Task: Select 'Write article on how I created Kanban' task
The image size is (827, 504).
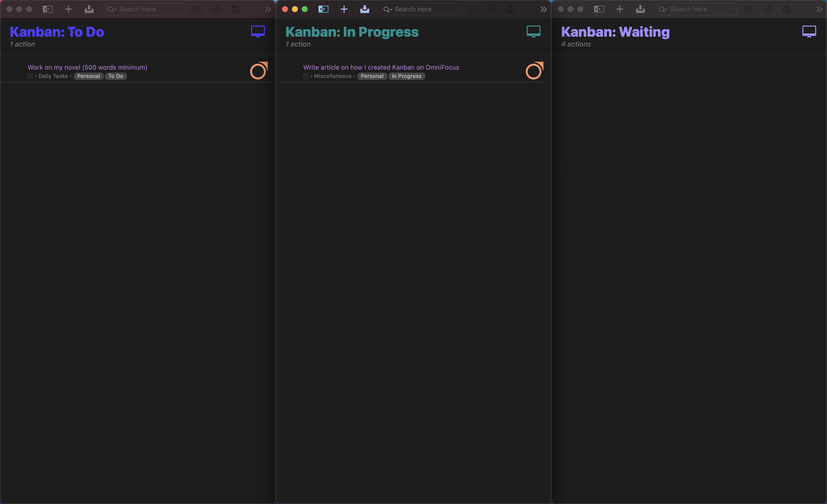Action: coord(381,67)
